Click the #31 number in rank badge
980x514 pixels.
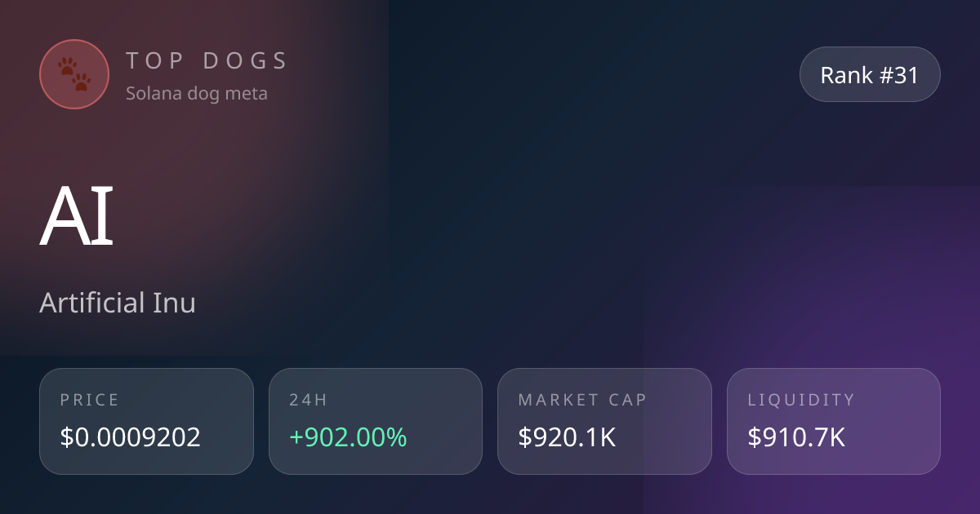coord(899,75)
